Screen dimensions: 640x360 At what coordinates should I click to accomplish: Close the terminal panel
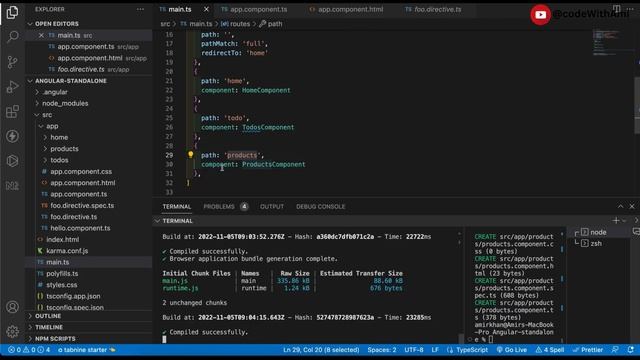(x=632, y=207)
